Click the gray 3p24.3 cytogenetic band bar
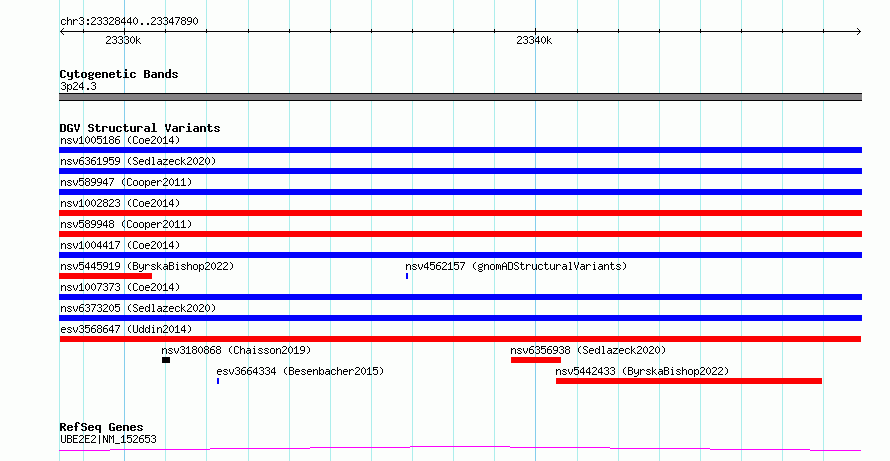The height and width of the screenshot is (461, 890). coord(460,97)
